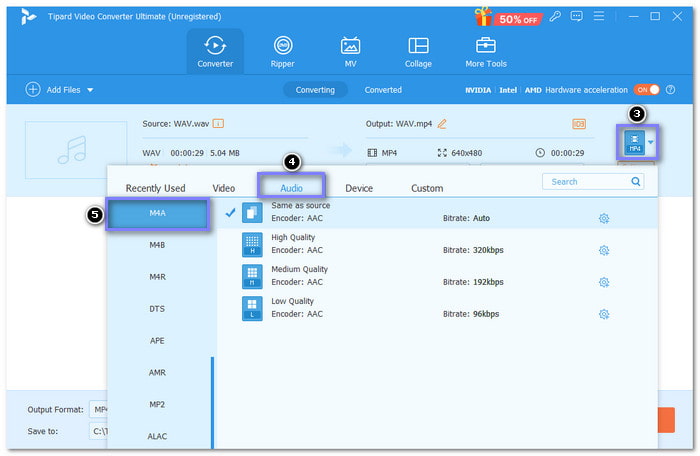This screenshot has width=700, height=456.
Task: Open settings gear for Same as source
Action: [x=604, y=218]
